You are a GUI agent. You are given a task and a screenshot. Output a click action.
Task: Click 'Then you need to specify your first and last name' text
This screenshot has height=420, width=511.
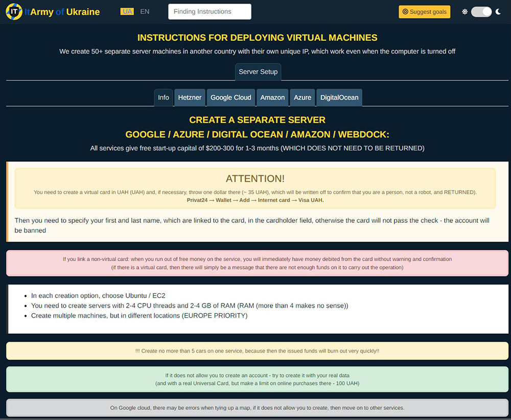pyautogui.click(x=252, y=225)
